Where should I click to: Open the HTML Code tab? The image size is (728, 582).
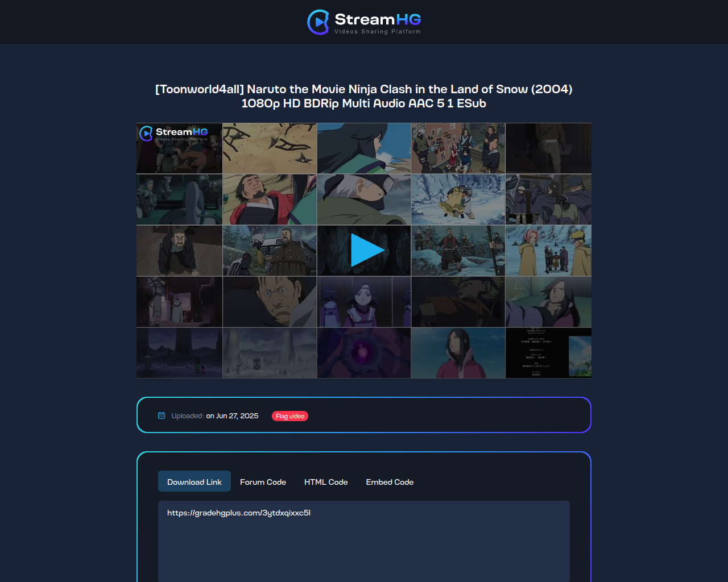tap(326, 481)
